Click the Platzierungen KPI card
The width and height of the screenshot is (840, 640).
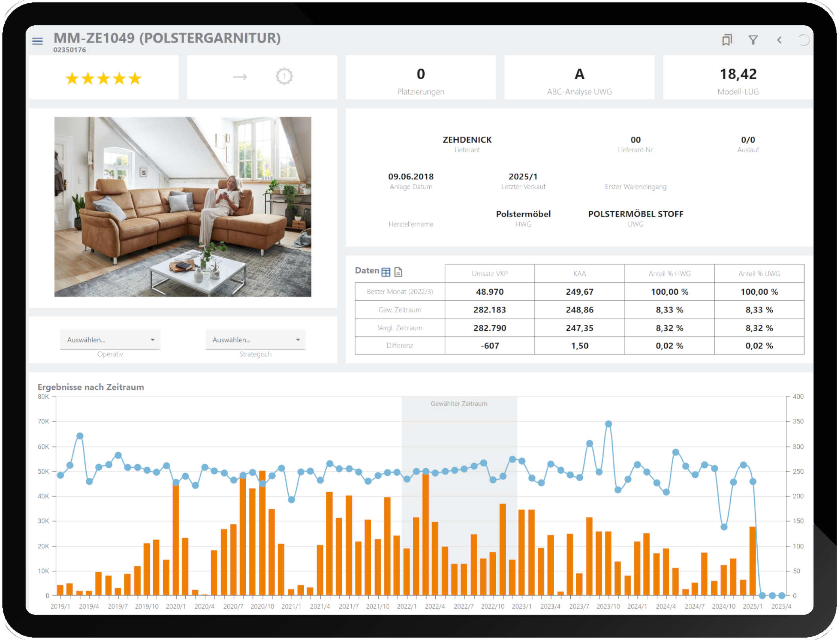[x=421, y=78]
